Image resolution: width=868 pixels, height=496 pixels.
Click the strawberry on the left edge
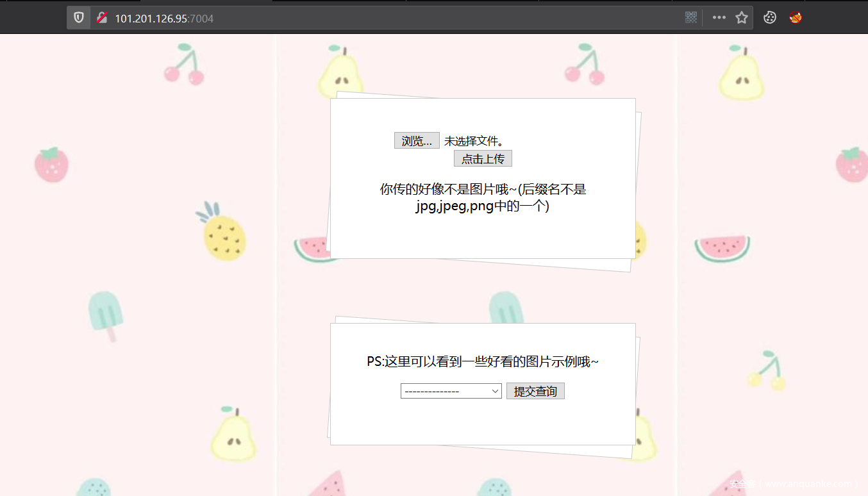pos(51,164)
